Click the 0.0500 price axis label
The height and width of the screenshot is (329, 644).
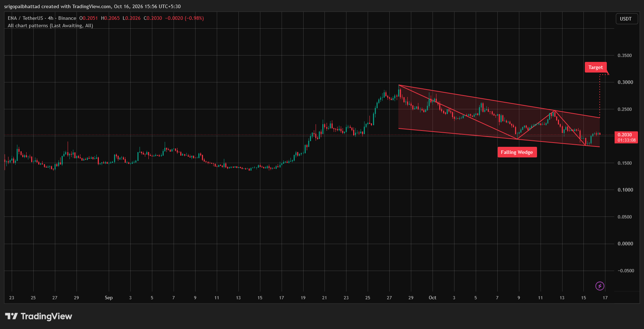tap(625, 217)
